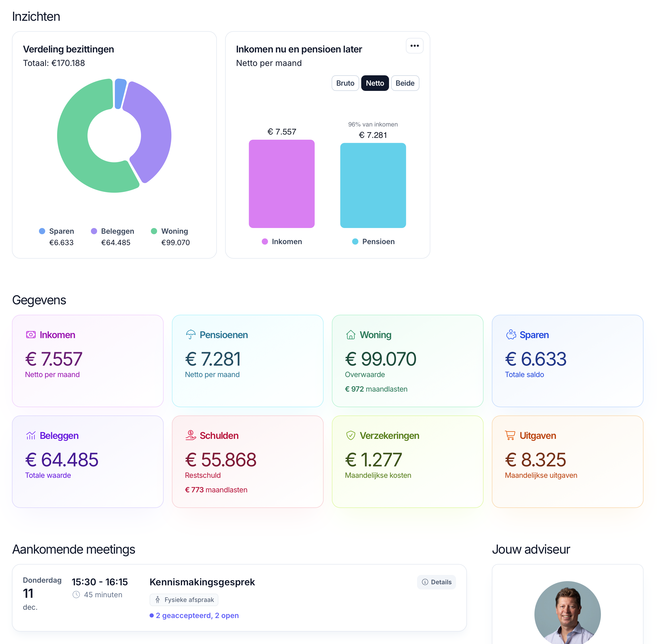Click the Sparen piggy bank icon
Image resolution: width=657 pixels, height=644 pixels.
pyautogui.click(x=511, y=334)
